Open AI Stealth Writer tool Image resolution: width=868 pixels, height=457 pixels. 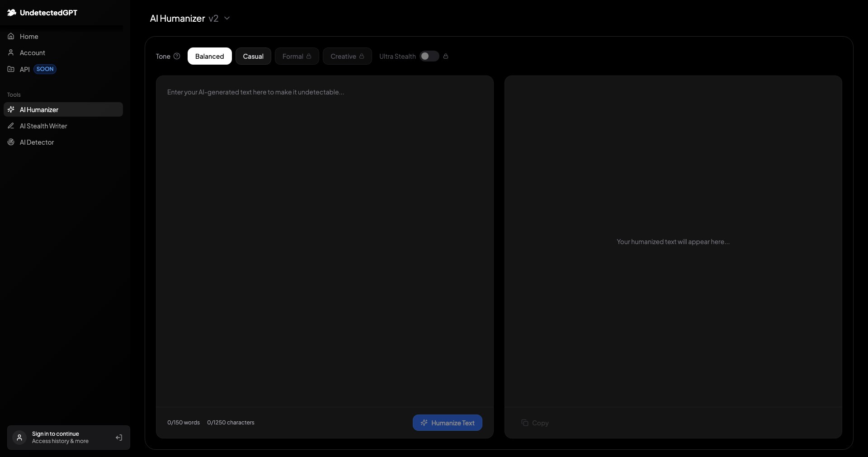point(63,126)
